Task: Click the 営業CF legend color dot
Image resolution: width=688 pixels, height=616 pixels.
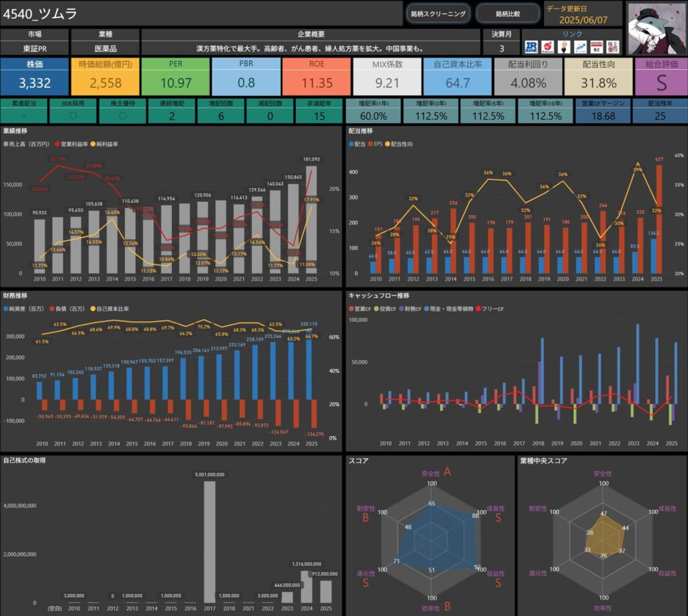Action: pos(351,309)
